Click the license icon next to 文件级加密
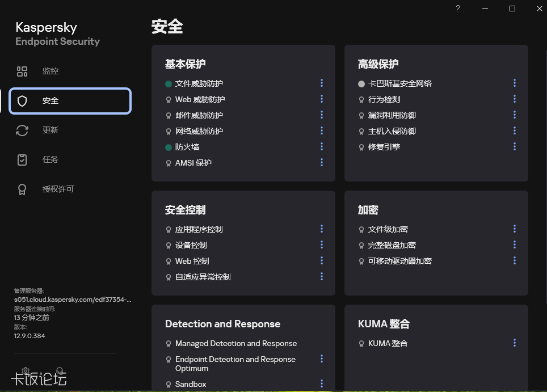 pos(361,230)
